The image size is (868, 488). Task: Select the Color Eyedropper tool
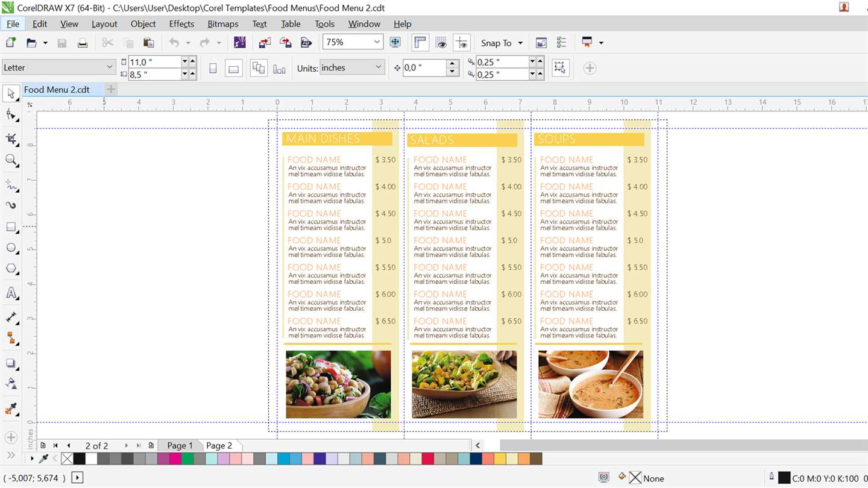click(11, 409)
